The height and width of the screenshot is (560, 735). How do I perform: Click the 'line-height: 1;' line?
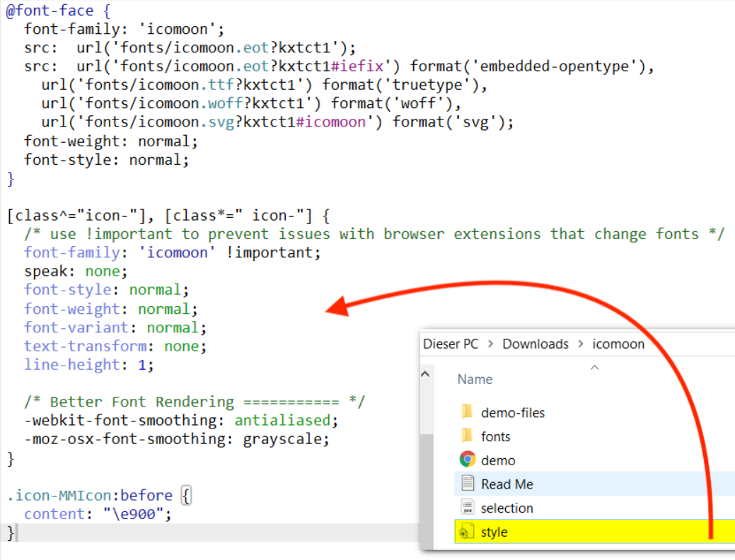[88, 365]
